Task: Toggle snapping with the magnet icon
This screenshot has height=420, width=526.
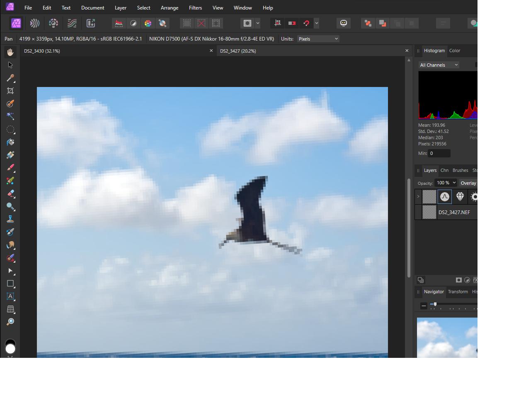Action: tap(306, 23)
